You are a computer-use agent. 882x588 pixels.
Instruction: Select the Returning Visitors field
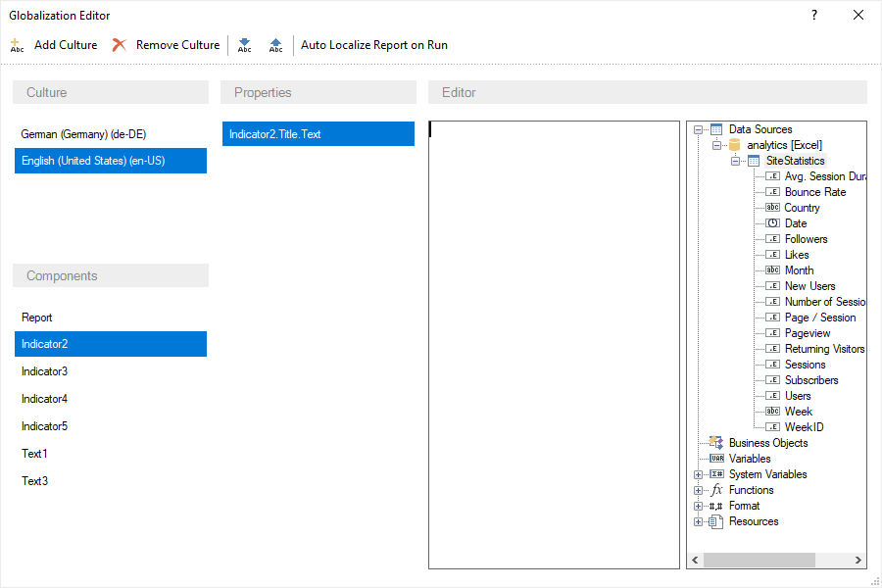click(824, 349)
